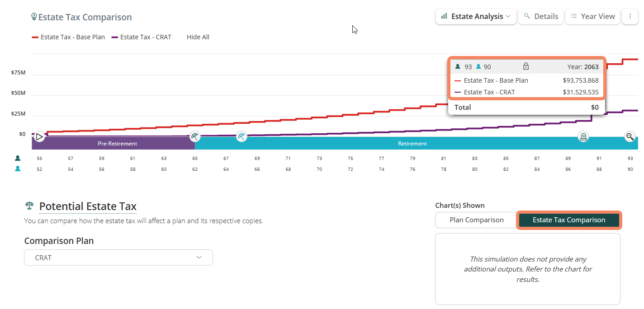Screen dimensions: 644x309
Task: Click the lightbulb icon beside chart title
Action: (34, 17)
